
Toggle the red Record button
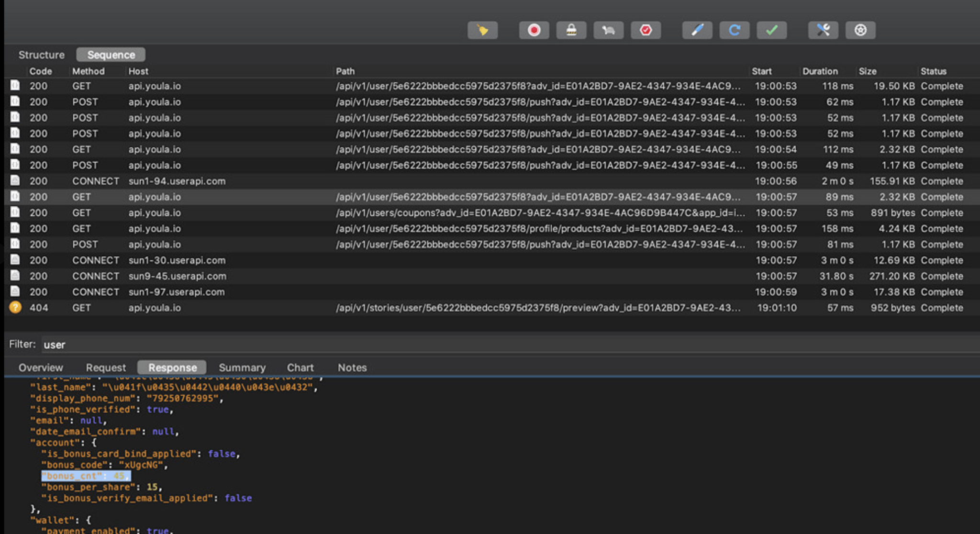coord(534,31)
